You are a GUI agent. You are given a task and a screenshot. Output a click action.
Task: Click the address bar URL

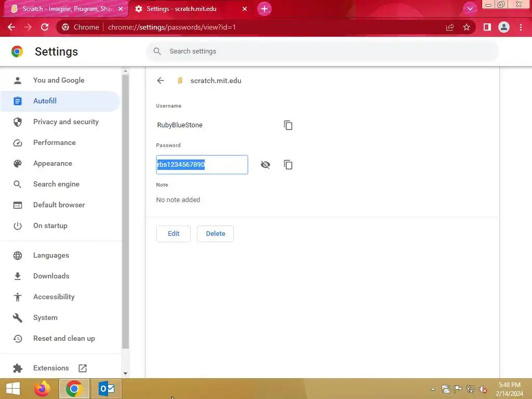171,27
